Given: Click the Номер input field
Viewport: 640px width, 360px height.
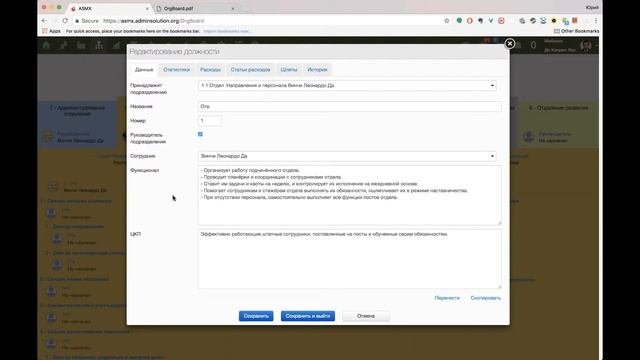Looking at the screenshot, I should [210, 121].
